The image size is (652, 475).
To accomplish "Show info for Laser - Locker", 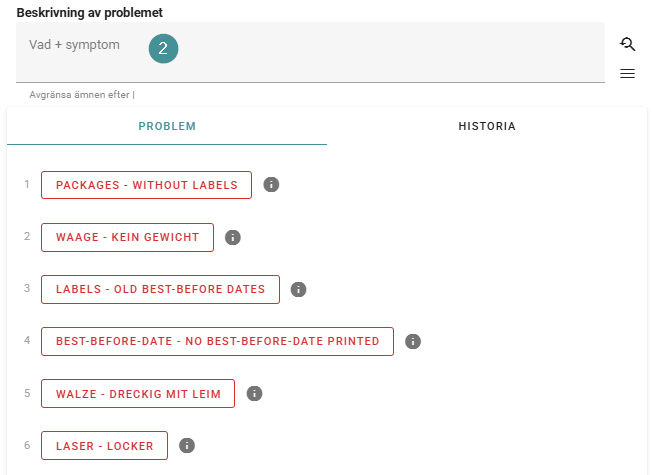I will (x=187, y=446).
